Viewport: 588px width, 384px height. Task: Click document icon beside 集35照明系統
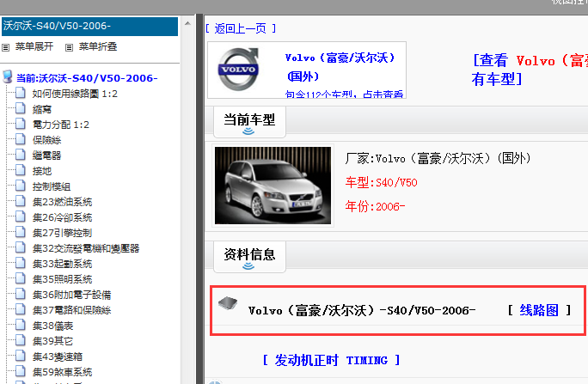(21, 278)
